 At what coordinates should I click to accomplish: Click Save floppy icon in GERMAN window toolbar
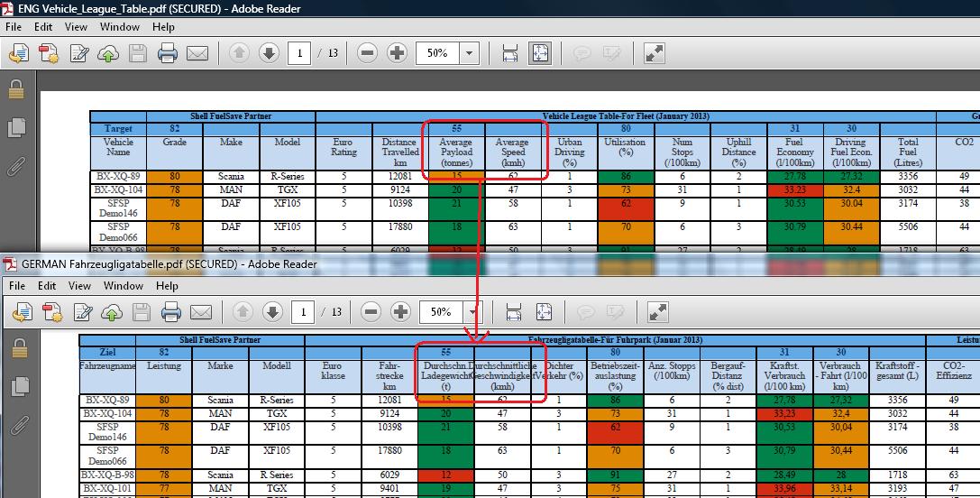tap(142, 311)
